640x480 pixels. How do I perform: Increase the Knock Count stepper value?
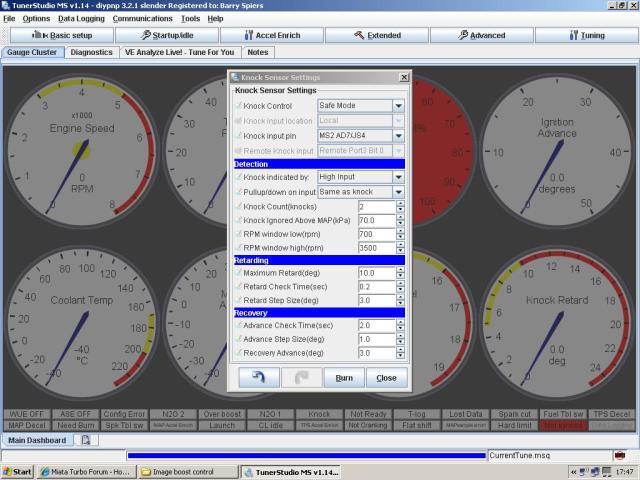click(400, 203)
